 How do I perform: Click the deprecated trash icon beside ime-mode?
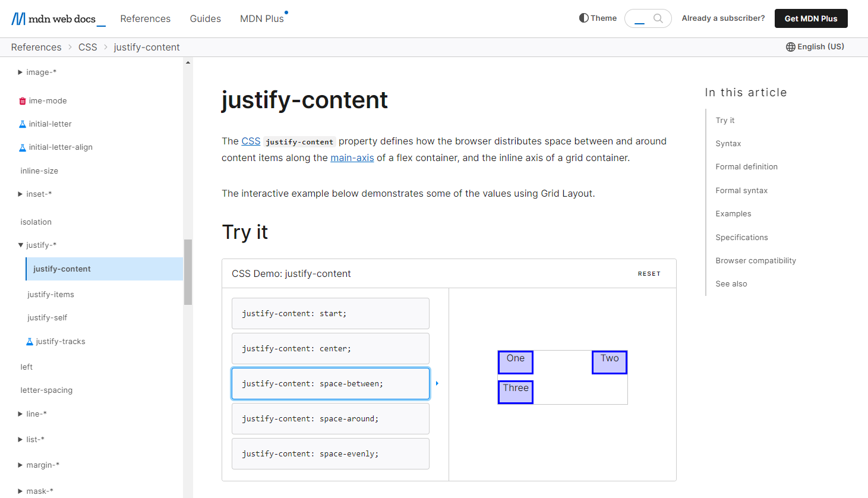pyautogui.click(x=22, y=100)
